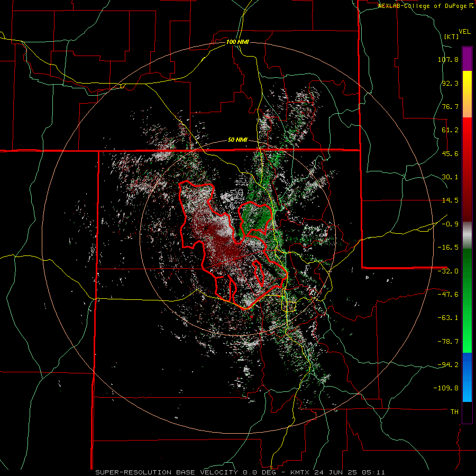This screenshot has width=476, height=476.
Task: Click the 50 NMI range ring label
Action: point(237,140)
